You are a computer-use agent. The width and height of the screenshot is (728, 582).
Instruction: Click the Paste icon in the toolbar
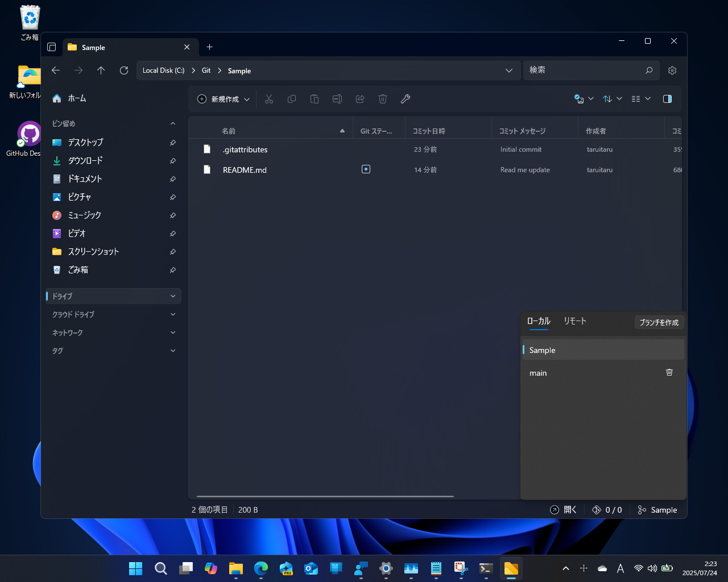pyautogui.click(x=315, y=98)
